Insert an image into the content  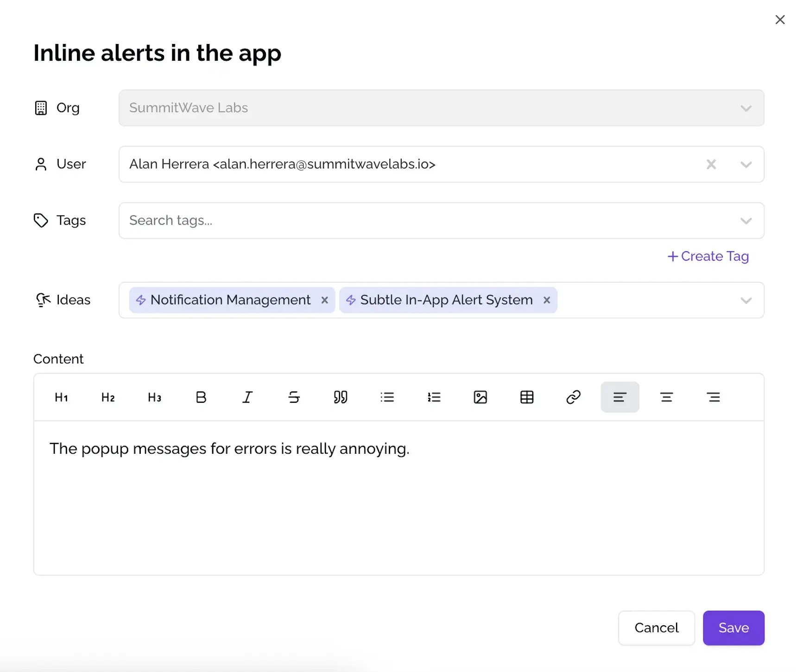[x=480, y=397]
